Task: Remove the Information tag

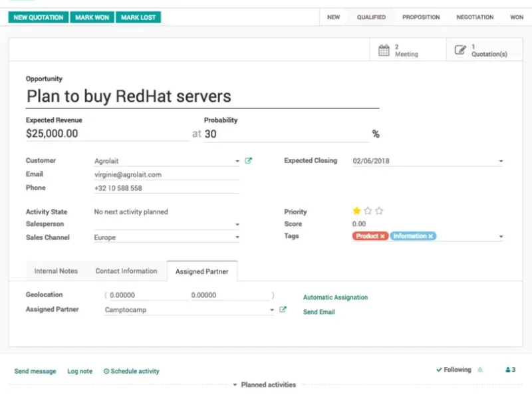Action: (430, 236)
